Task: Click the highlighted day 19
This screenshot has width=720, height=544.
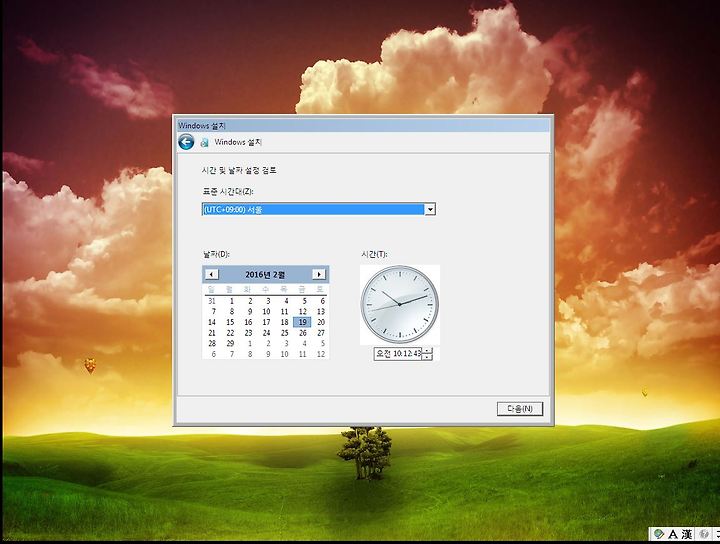Action: 302,322
